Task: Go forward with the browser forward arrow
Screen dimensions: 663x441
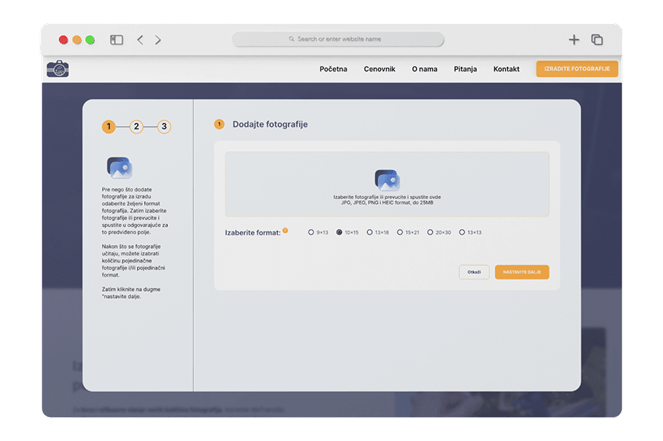Action: (158, 40)
